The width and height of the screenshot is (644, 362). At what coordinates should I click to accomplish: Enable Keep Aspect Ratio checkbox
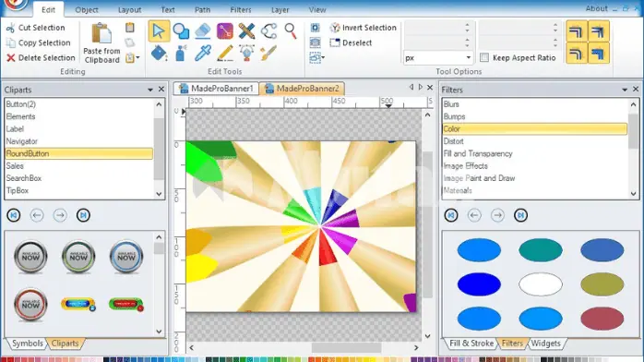point(484,58)
